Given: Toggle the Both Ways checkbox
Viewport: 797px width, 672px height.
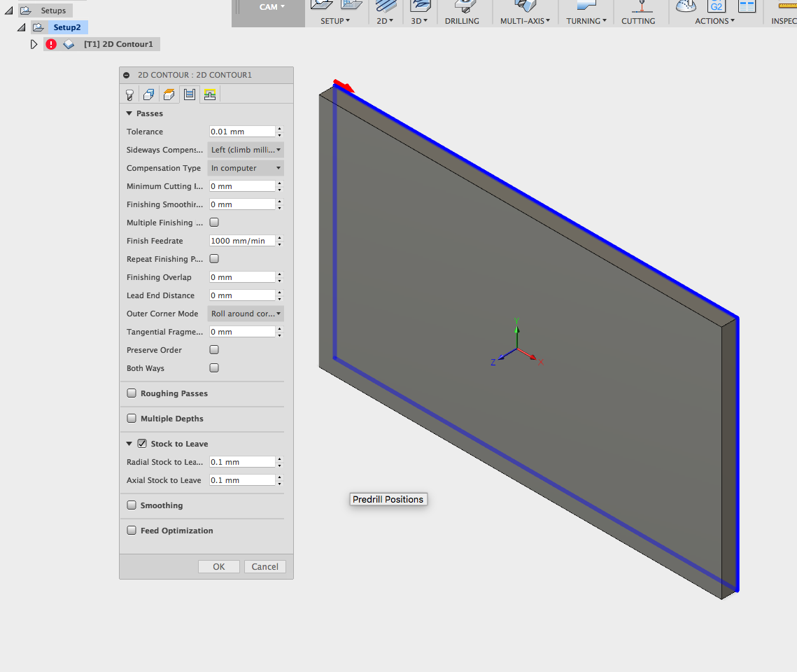Looking at the screenshot, I should click(x=214, y=368).
